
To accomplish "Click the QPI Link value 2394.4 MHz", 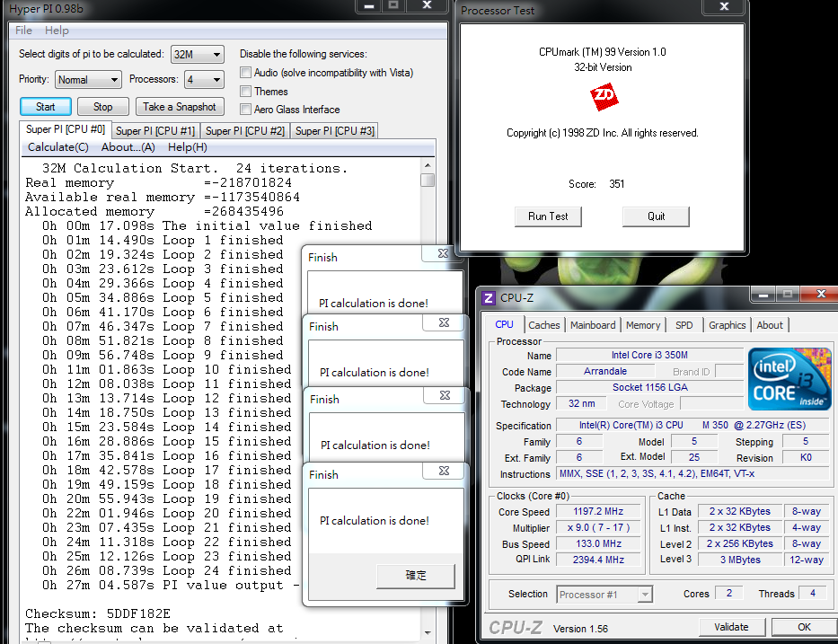I will [597, 560].
